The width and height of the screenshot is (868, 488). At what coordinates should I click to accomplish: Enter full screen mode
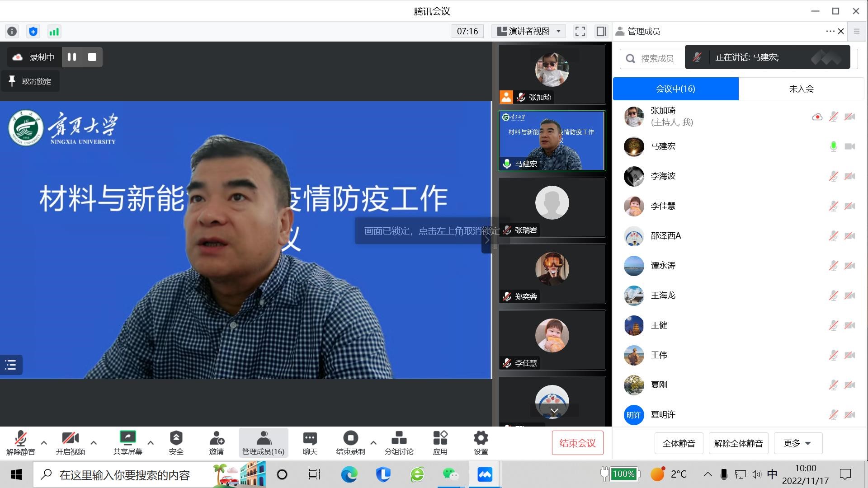[580, 31]
